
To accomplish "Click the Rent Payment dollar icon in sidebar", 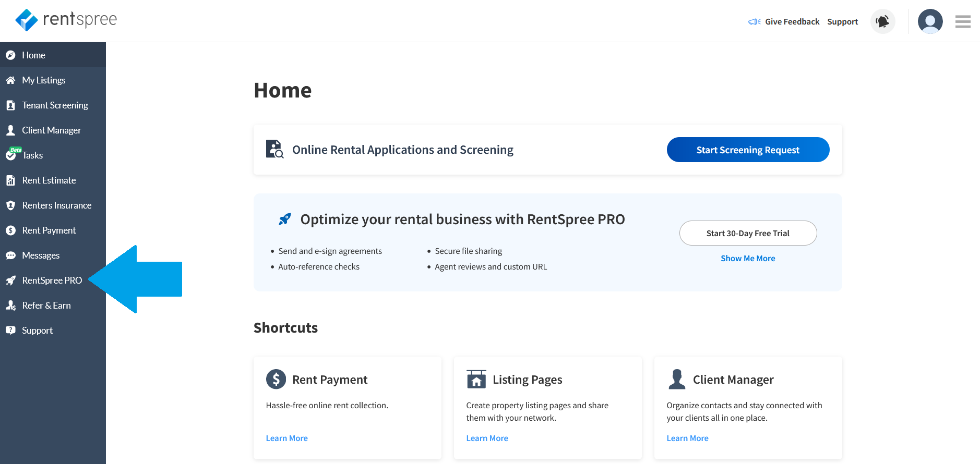I will tap(10, 230).
